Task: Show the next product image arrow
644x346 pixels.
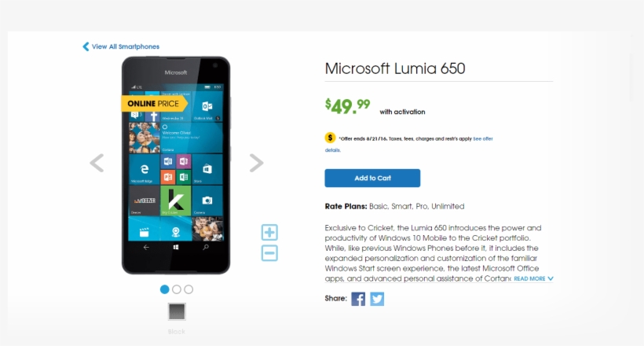Action: pos(256,163)
